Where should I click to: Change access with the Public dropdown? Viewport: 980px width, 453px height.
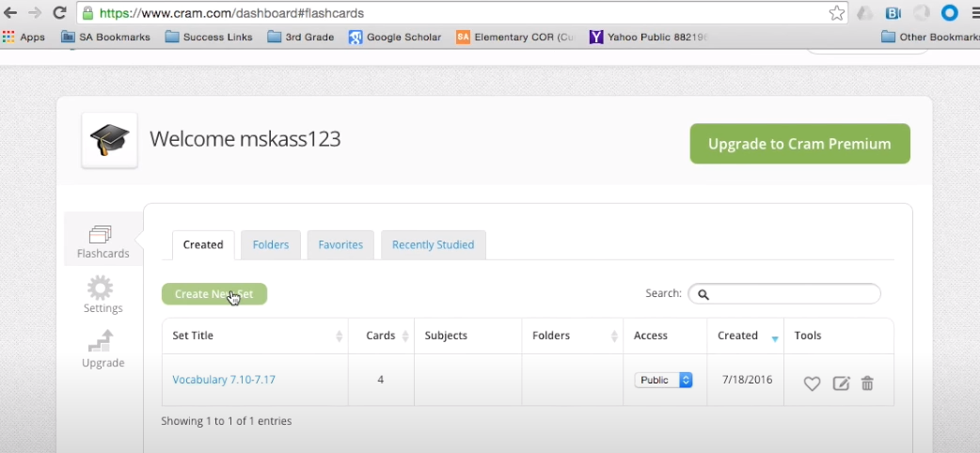click(x=663, y=380)
